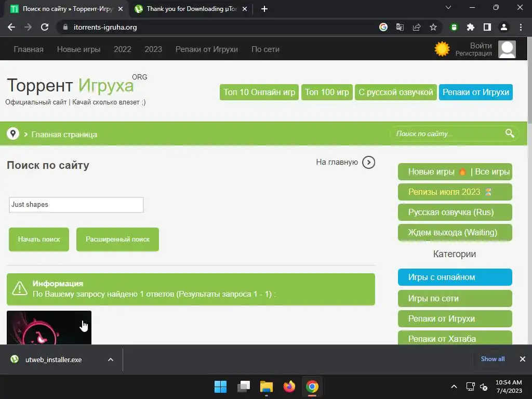Click С русской озвучкой button
The height and width of the screenshot is (399, 532).
(x=395, y=92)
